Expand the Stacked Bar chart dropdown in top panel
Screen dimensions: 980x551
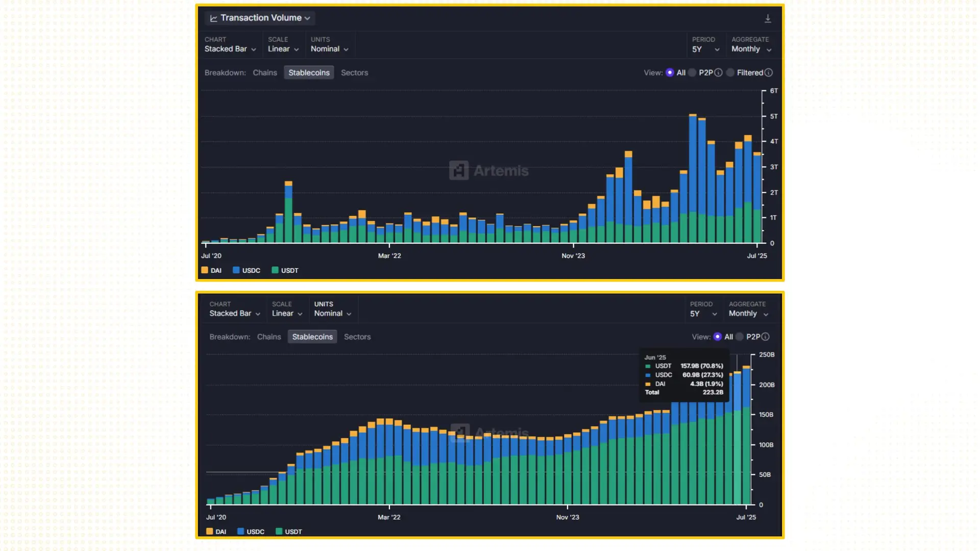point(230,49)
